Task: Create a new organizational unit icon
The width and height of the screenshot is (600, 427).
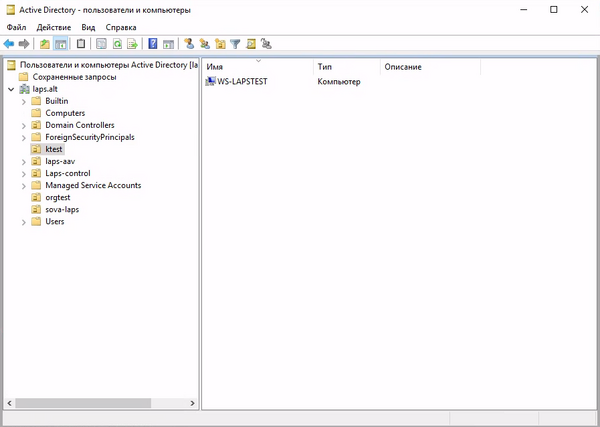Action: 220,44
